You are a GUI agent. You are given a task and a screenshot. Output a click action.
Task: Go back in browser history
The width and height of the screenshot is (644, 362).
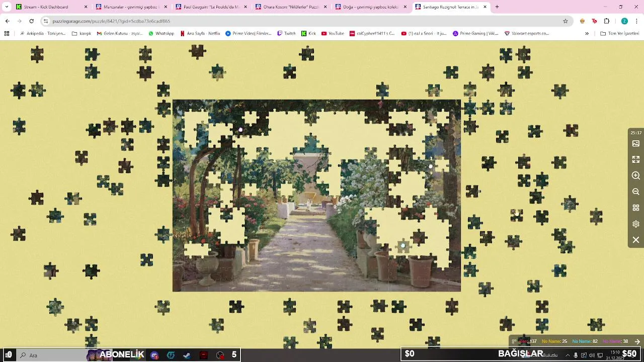7,21
